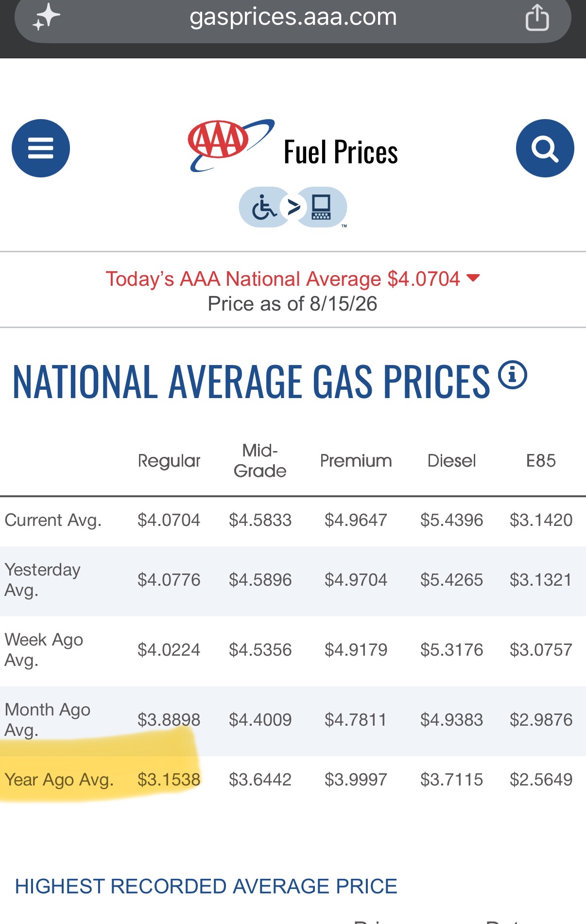Tap the sparkle icon beside the URL
Image resolution: width=586 pixels, height=924 pixels.
coord(46,17)
